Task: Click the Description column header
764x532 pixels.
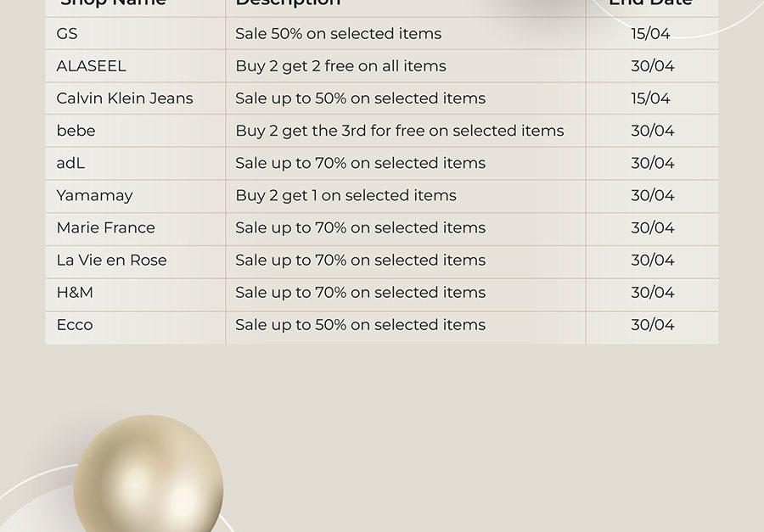Action: click(x=288, y=3)
